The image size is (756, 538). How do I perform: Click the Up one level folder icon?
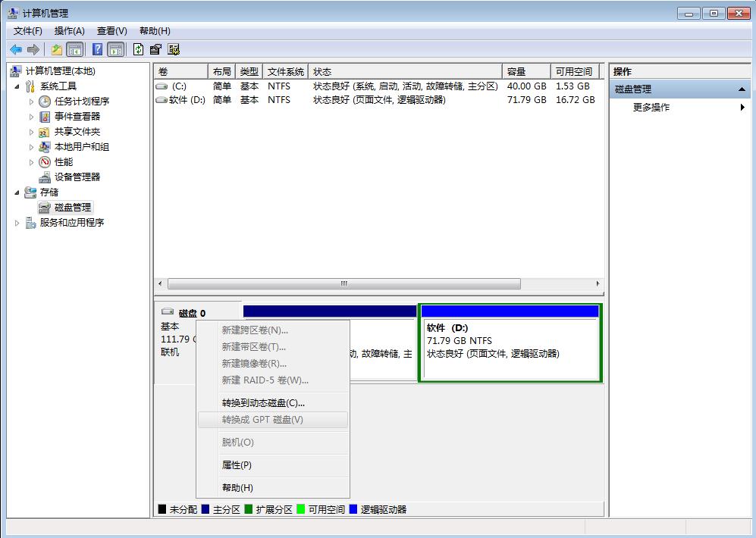tap(57, 49)
